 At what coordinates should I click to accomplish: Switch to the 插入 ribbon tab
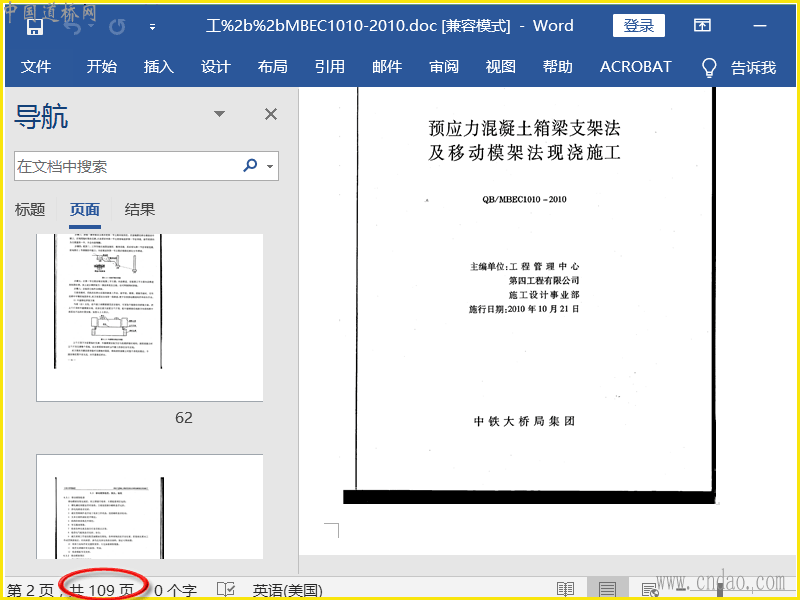159,67
